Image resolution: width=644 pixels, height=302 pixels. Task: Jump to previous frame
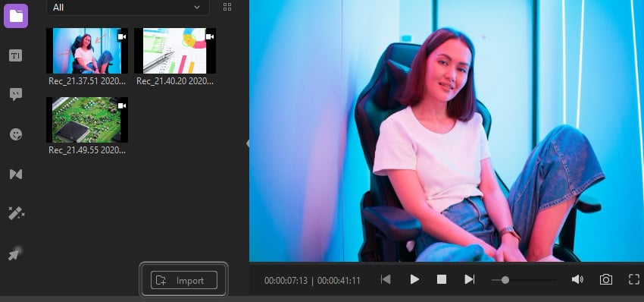tap(386, 279)
